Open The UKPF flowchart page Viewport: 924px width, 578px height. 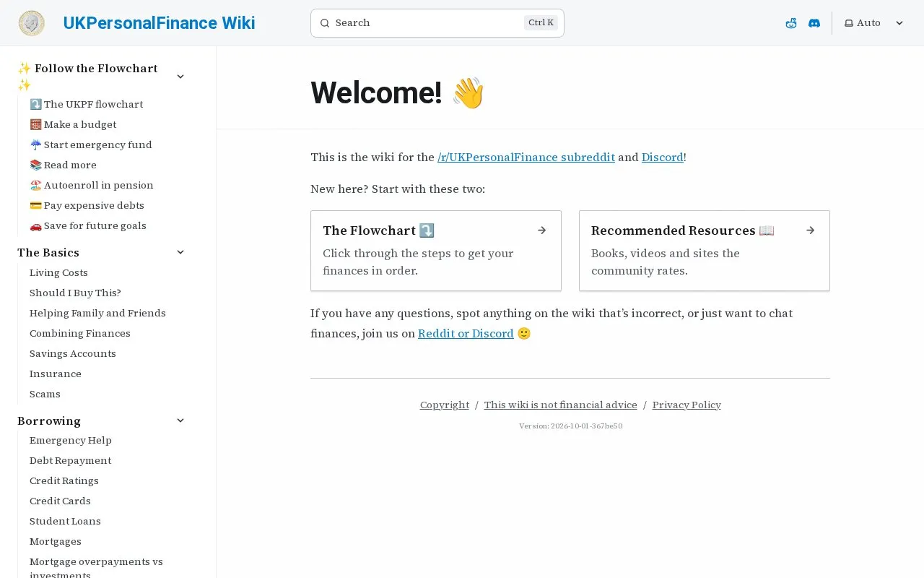pos(87,104)
